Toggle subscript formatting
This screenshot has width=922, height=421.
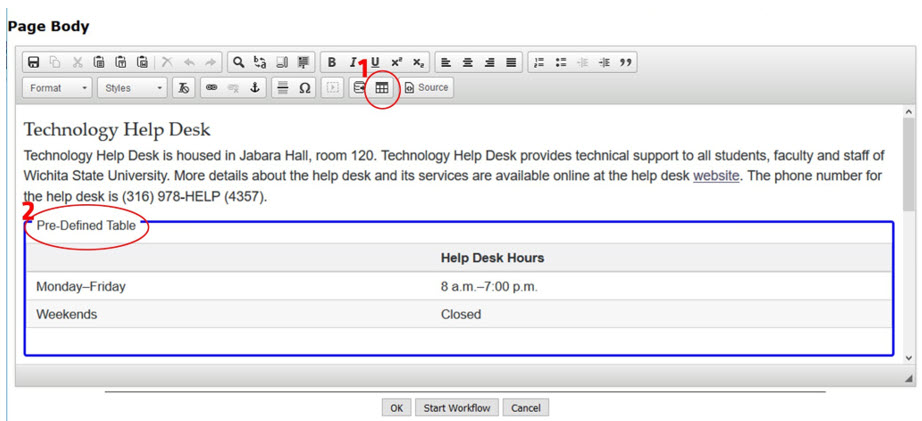click(x=418, y=62)
